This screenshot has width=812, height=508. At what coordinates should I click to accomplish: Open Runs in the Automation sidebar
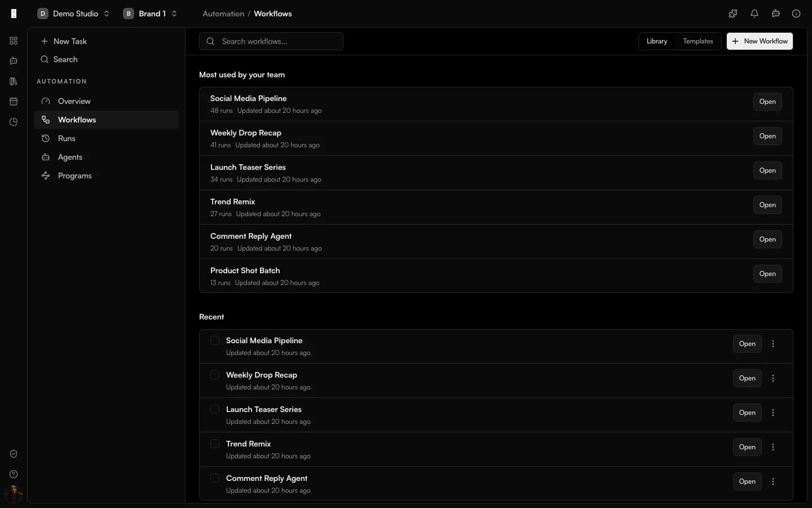(x=107, y=138)
